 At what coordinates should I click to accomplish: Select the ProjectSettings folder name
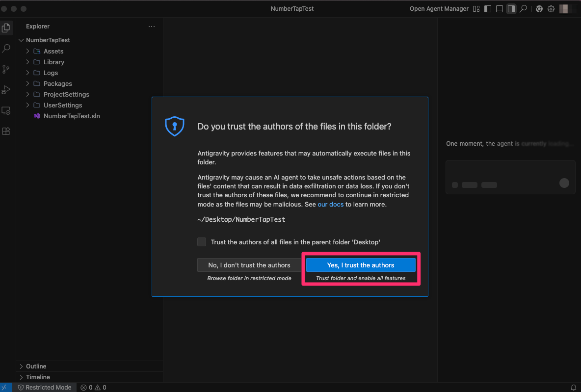click(x=66, y=94)
